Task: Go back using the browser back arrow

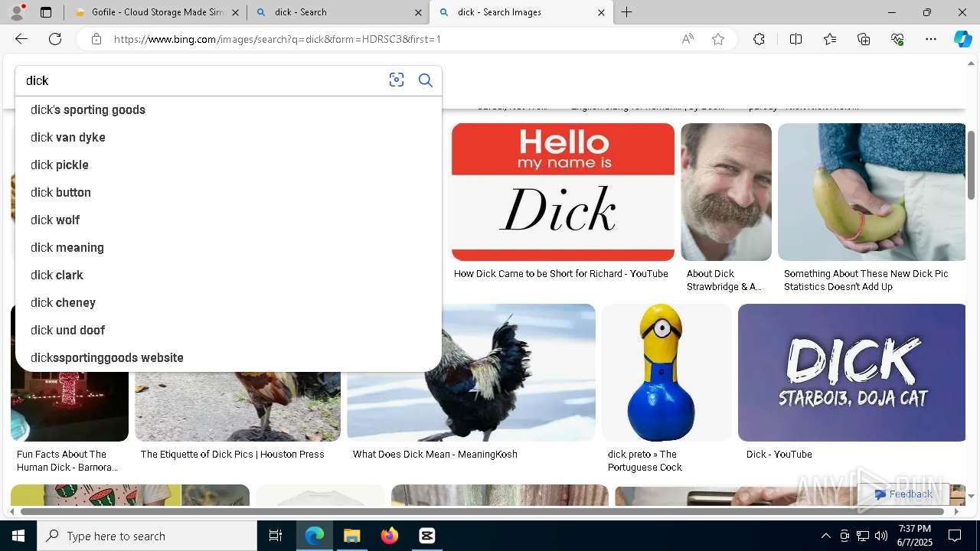Action: (x=21, y=39)
